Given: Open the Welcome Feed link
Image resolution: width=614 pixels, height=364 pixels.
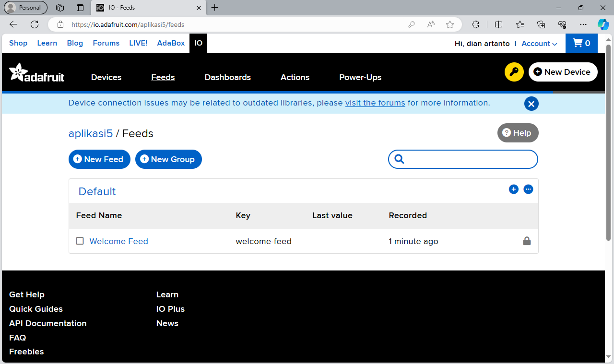Looking at the screenshot, I should pyautogui.click(x=118, y=241).
